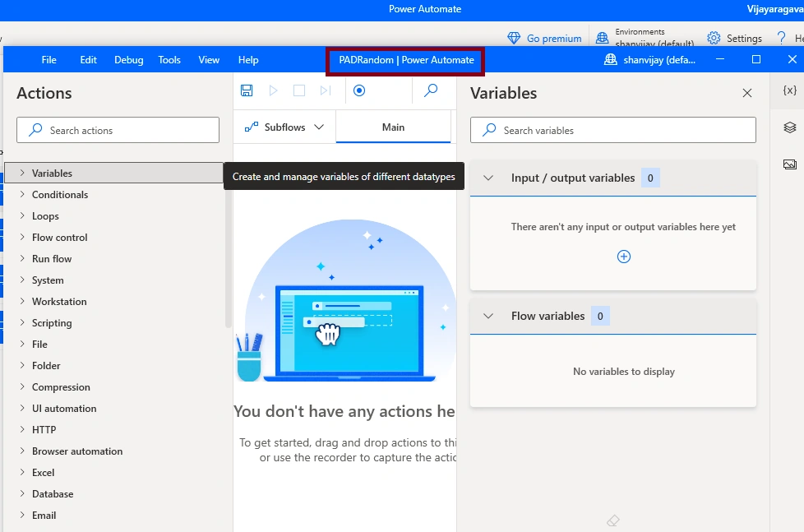Image resolution: width=804 pixels, height=532 pixels.
Task: Open the UI elements layers icon
Action: click(790, 127)
